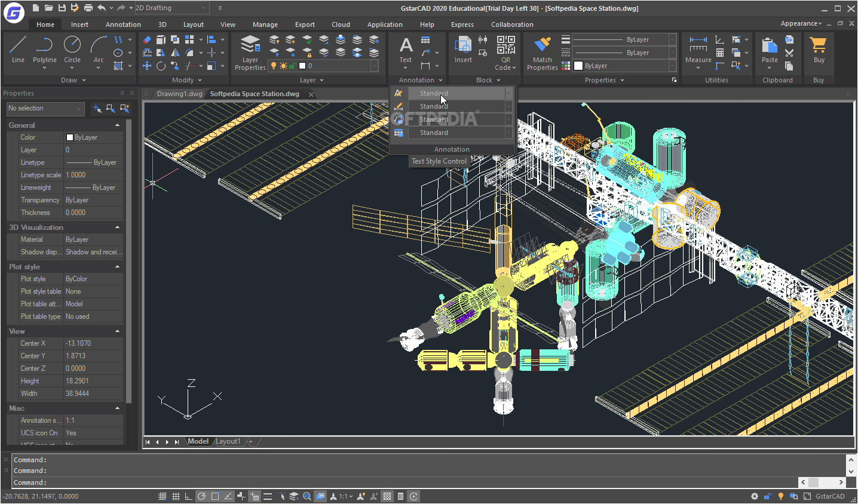Select the Circle tool
Image resolution: width=858 pixels, height=504 pixels.
point(72,49)
